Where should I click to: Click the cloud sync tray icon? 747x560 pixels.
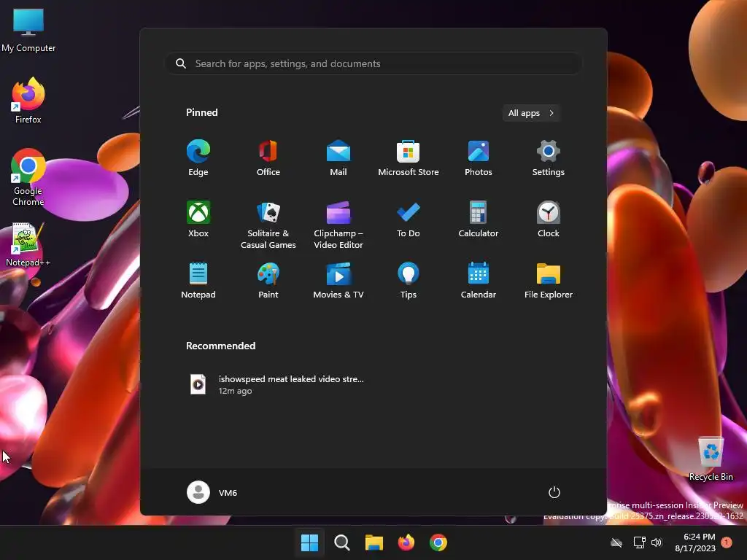coord(616,542)
